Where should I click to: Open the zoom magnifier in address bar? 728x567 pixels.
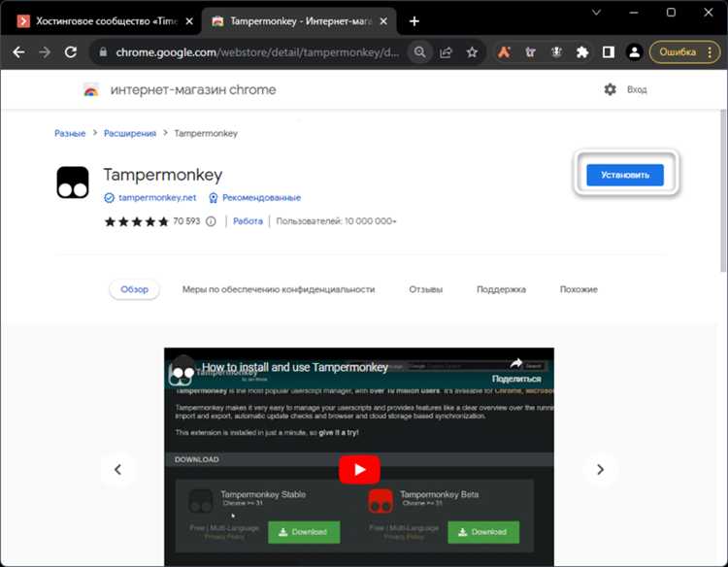point(419,52)
